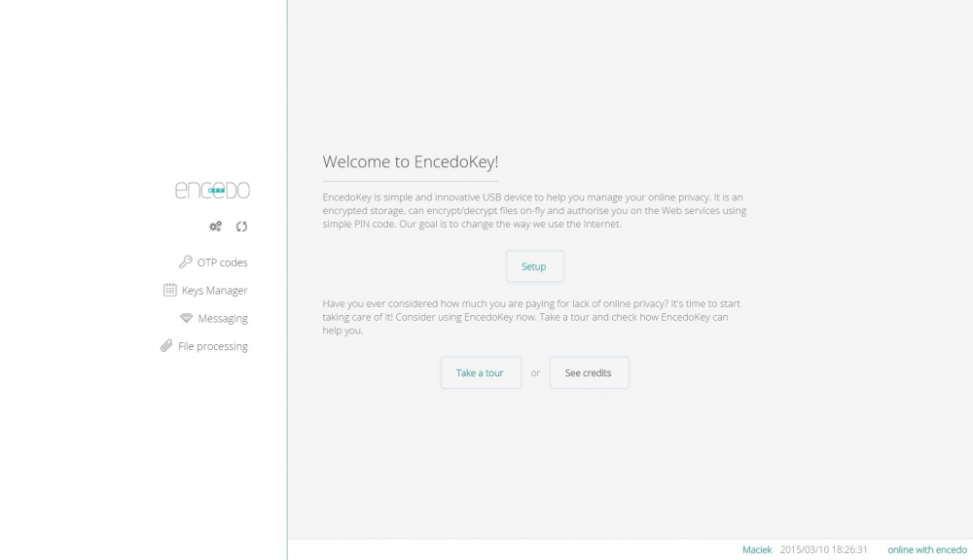Screen dimensions: 973x560
Task: Select File processing in the sidebar
Action: pos(213,346)
